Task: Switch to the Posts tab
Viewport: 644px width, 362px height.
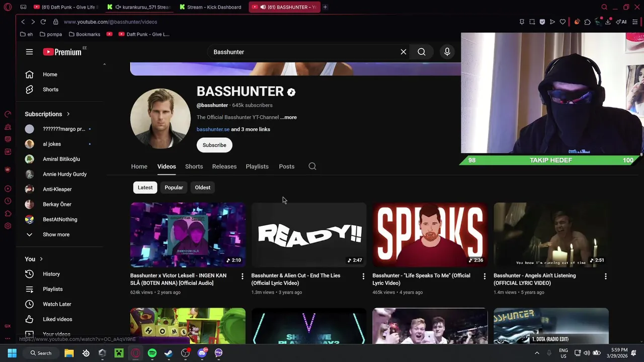Action: pyautogui.click(x=287, y=166)
